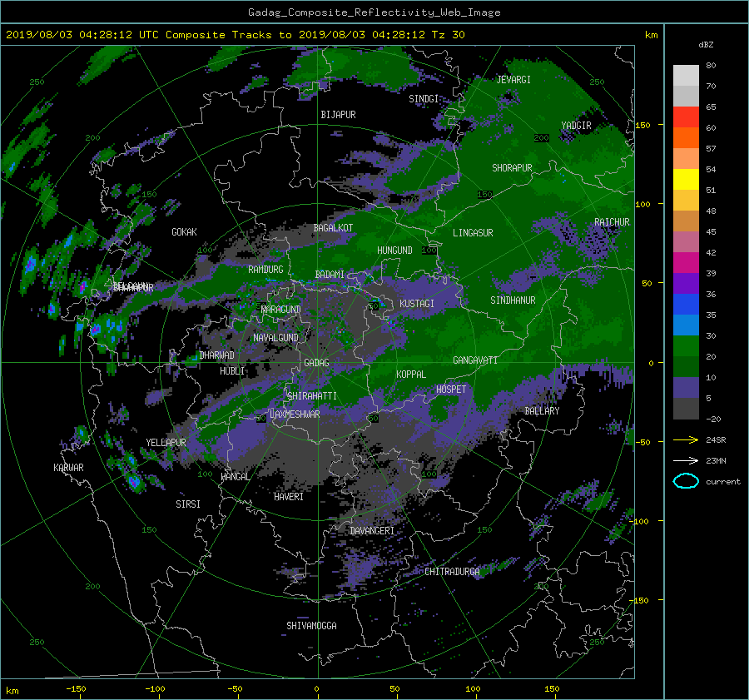Click the cyan 'current' ellipse legend icon

point(686,481)
